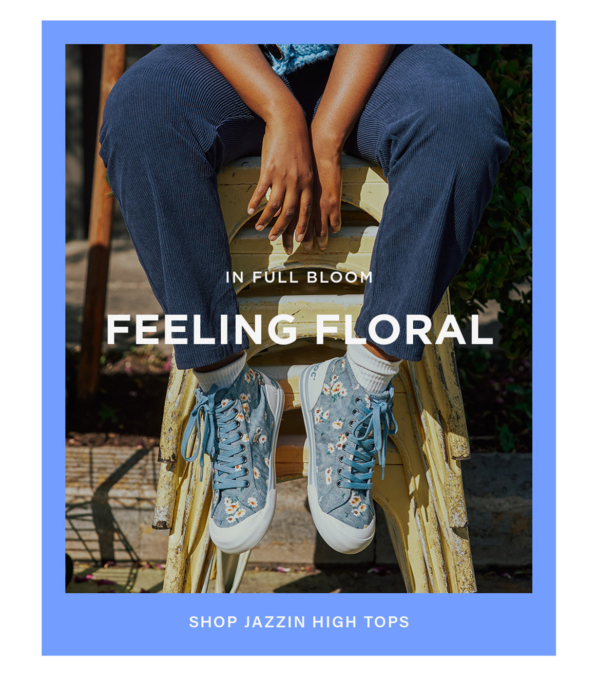This screenshot has height=677, width=616.
Task: Select the In Full Bloom subheading
Action: pos(299,277)
